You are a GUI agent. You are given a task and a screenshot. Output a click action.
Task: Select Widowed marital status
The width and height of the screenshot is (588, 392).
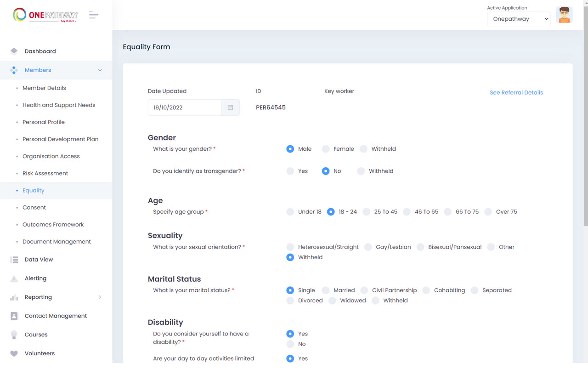[332, 301]
